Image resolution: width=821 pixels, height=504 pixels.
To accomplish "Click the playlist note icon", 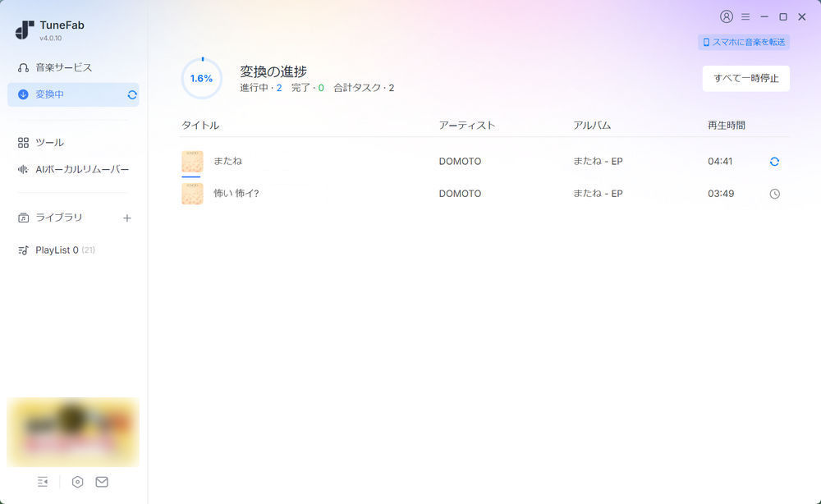I will pyautogui.click(x=23, y=250).
